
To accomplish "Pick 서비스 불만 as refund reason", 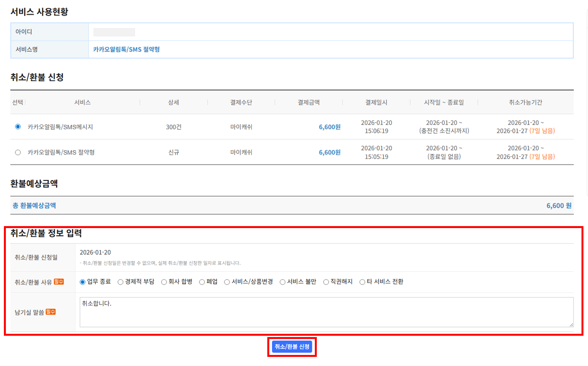I will click(283, 282).
